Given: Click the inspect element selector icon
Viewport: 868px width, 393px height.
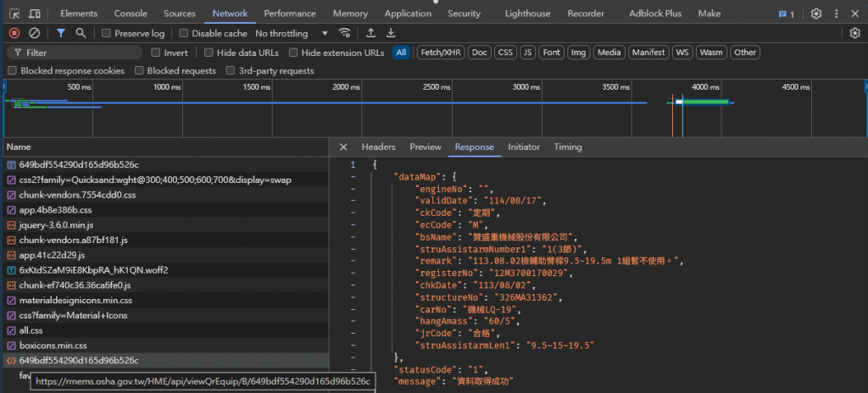Looking at the screenshot, I should (14, 14).
